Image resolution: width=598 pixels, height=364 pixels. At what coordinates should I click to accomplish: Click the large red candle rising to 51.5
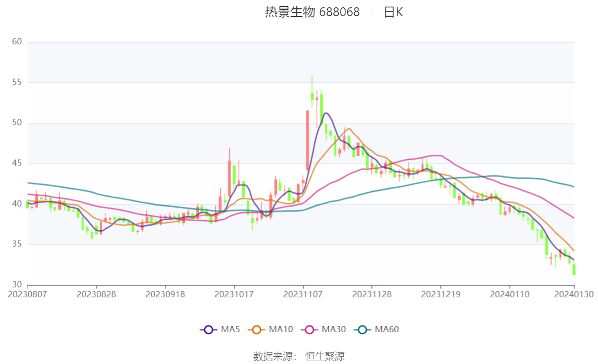pos(307,140)
